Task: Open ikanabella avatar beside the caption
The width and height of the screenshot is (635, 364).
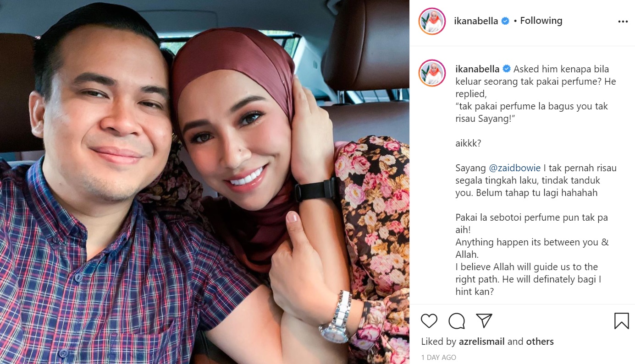Action: 432,73
